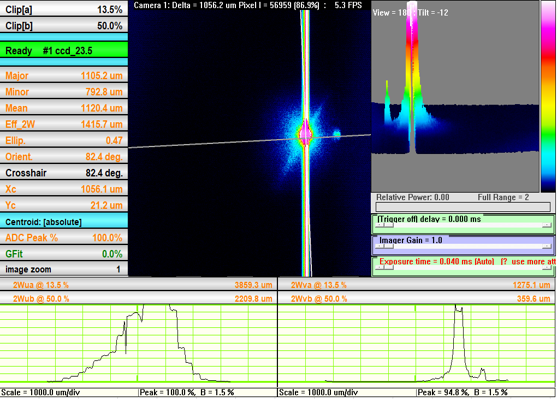Adjust the Imager Gain slider
This screenshot has width=557, height=399.
tap(463, 245)
